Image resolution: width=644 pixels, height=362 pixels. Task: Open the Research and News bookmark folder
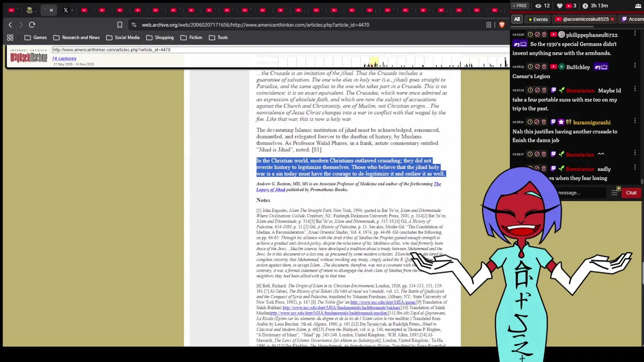[76, 37]
